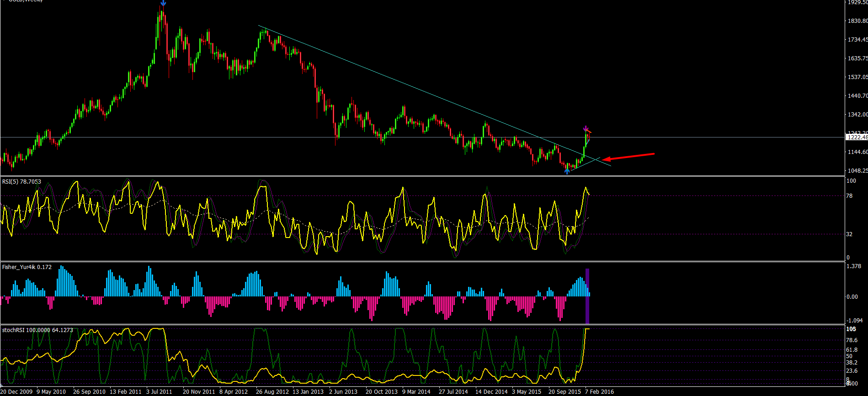This screenshot has width=868, height=396.
Task: Click the 9 Mar 2014 date label
Action: coord(416,392)
